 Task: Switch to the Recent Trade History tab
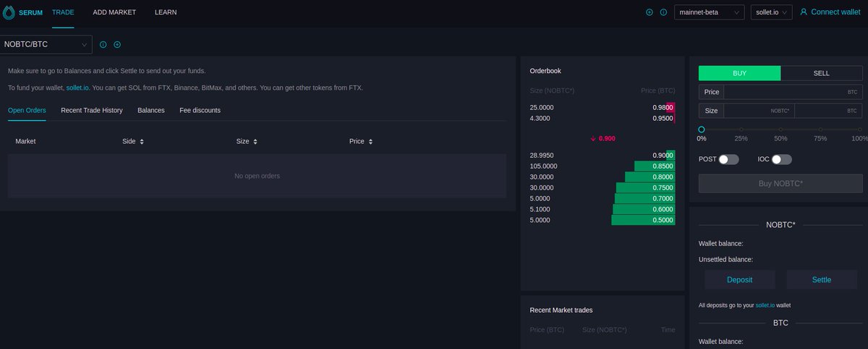[x=92, y=110]
